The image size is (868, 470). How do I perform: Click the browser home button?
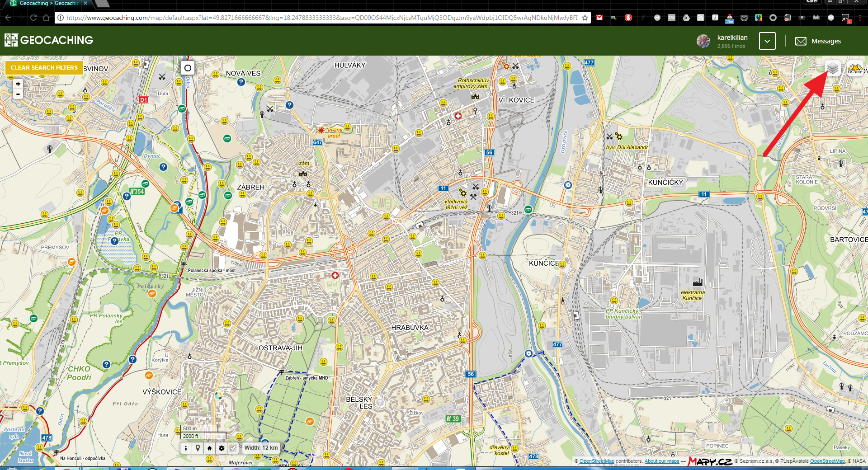[x=46, y=18]
